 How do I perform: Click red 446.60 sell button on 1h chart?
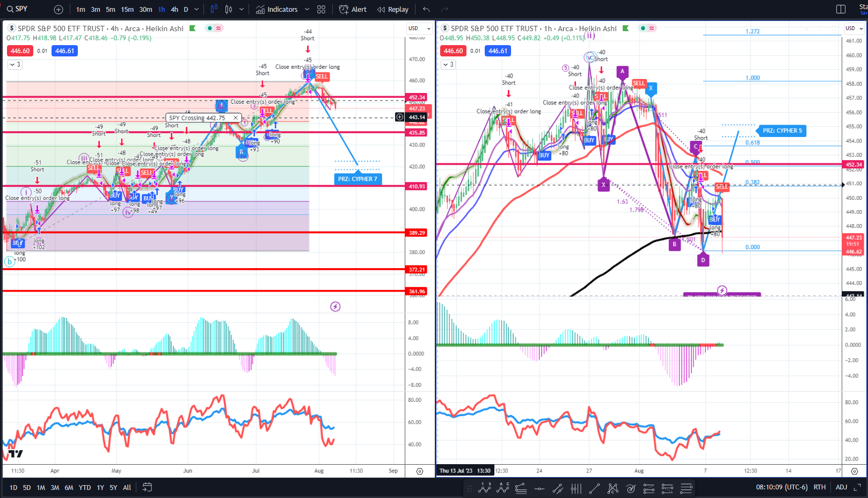click(454, 51)
